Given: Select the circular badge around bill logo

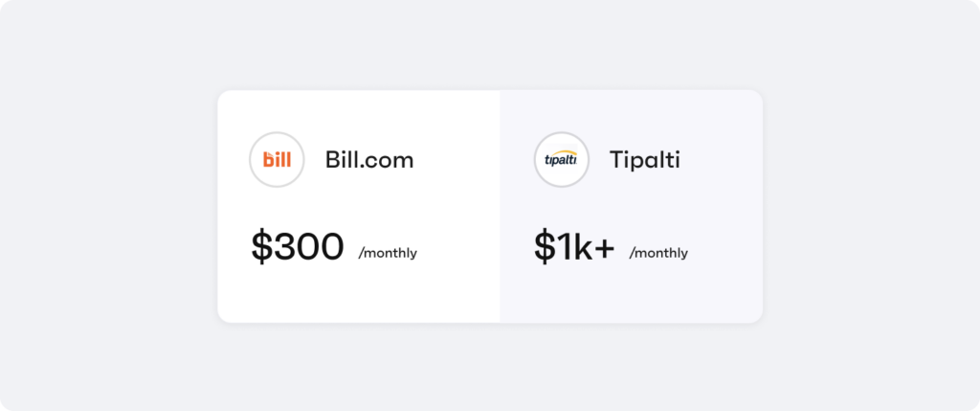Looking at the screenshot, I should point(277,160).
